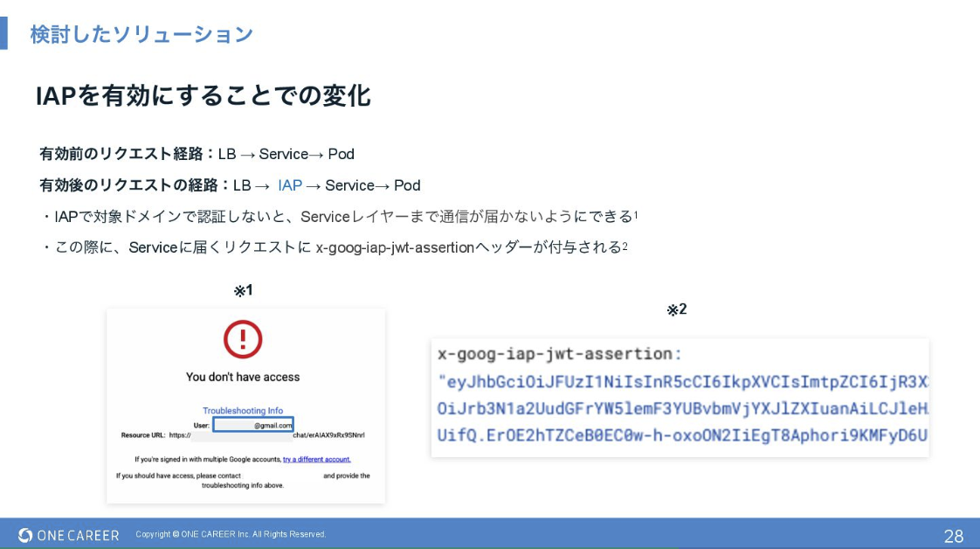Open the 'try a different account' link

tap(316, 459)
